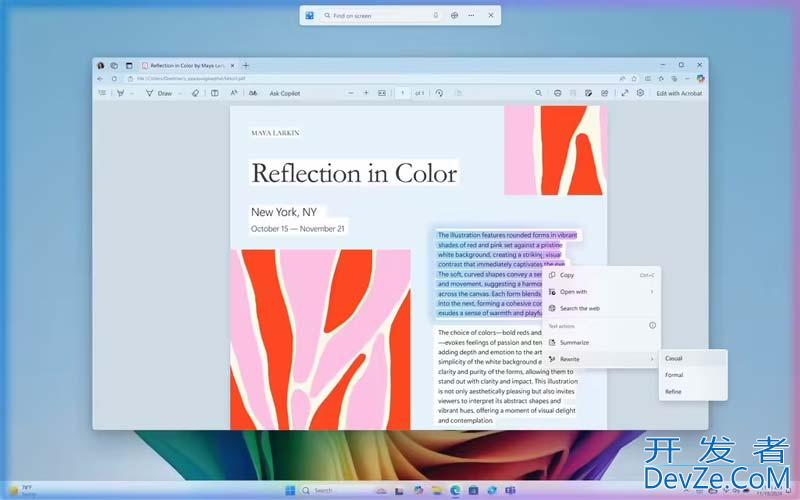Select the Draw tool

pos(159,93)
